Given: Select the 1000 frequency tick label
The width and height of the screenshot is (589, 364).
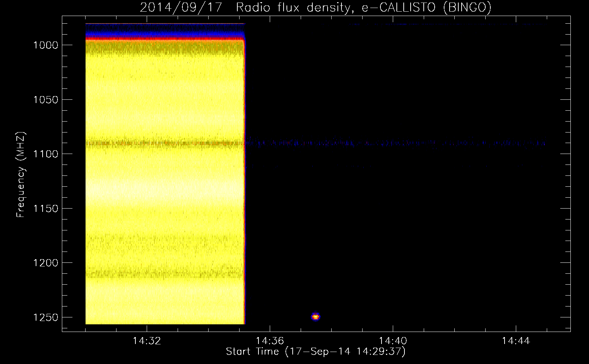Looking at the screenshot, I should [46, 45].
